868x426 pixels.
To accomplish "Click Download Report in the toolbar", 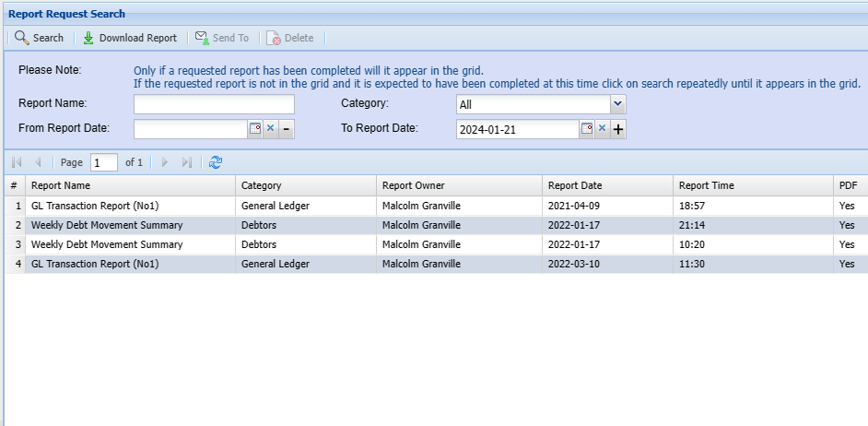I will coord(130,38).
